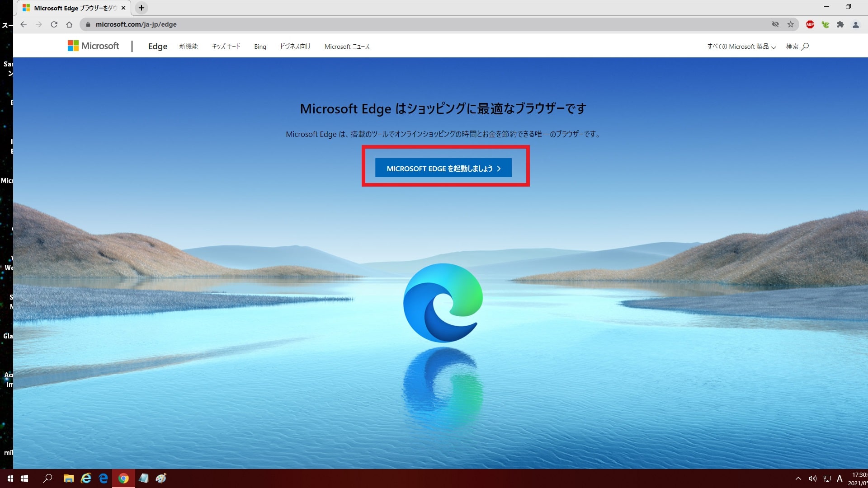Open the Microsoft ニュース navigation link
Screen dimensions: 868x488
click(x=347, y=47)
